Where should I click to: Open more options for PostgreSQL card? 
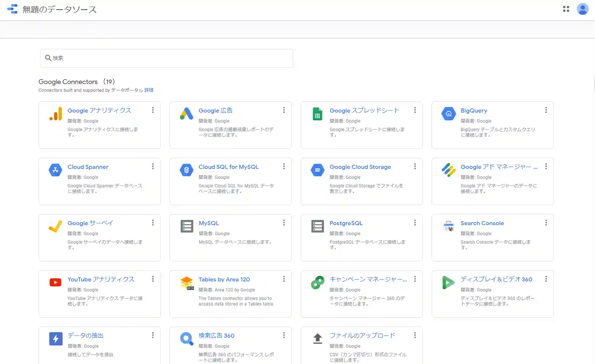(415, 223)
